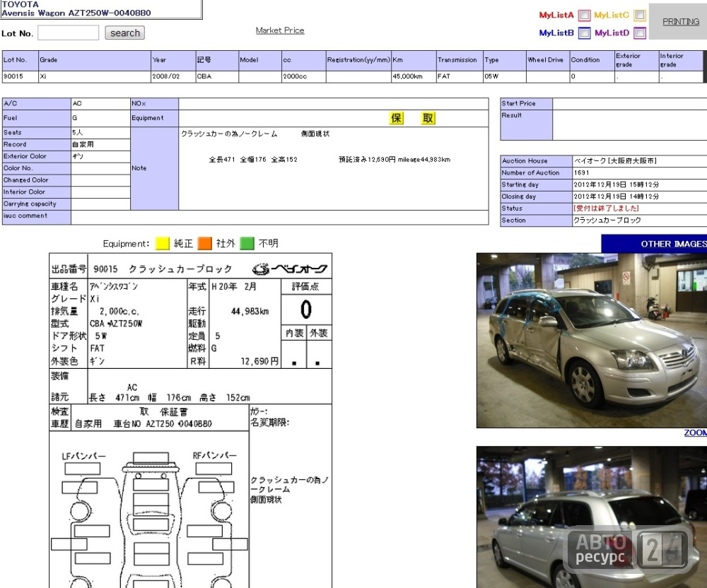Click the Start Price label
Viewport: 707px width, 588px height.
(x=526, y=104)
